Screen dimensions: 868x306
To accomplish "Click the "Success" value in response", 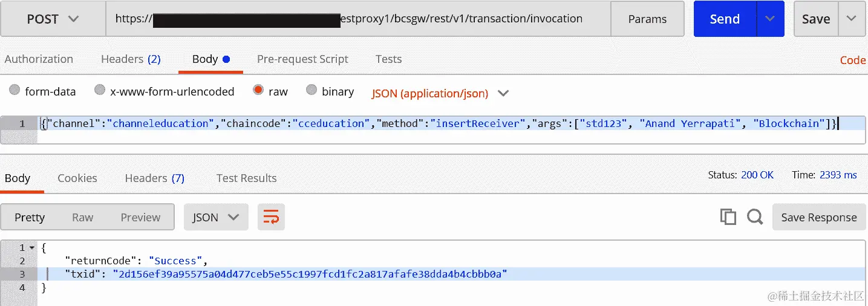I will [176, 261].
